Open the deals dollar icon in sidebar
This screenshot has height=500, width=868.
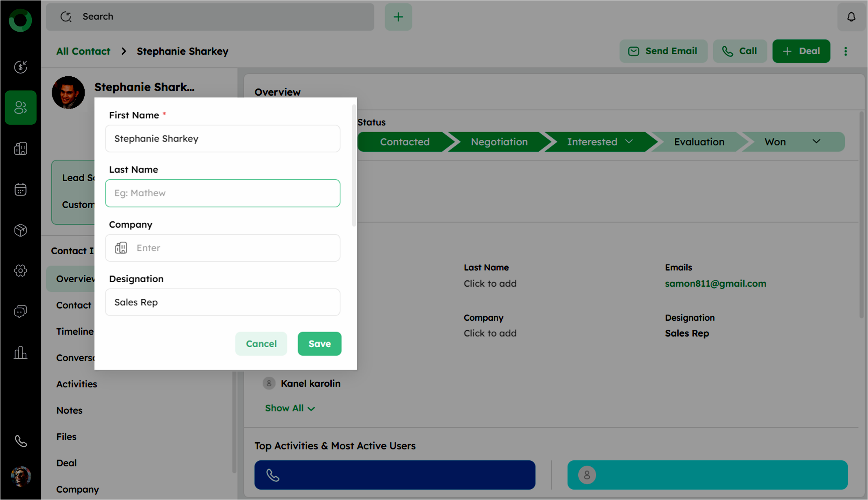20,67
